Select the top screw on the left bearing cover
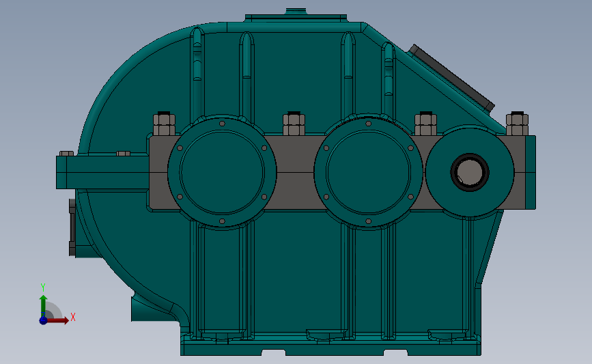 222,124
